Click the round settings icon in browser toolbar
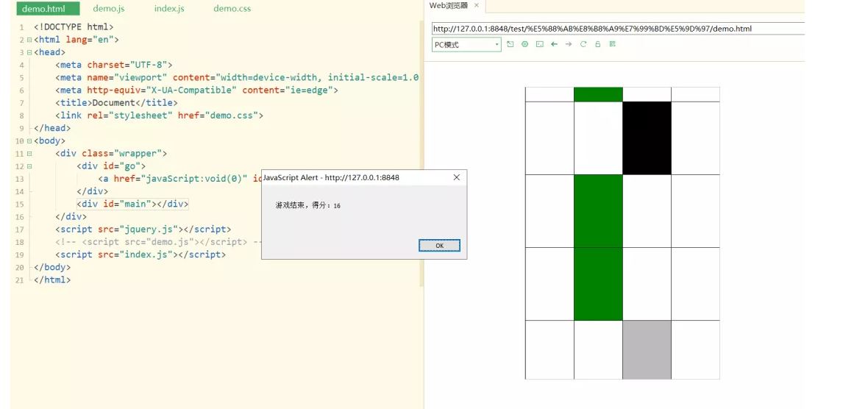Image resolution: width=868 pixels, height=409 pixels. 525,45
